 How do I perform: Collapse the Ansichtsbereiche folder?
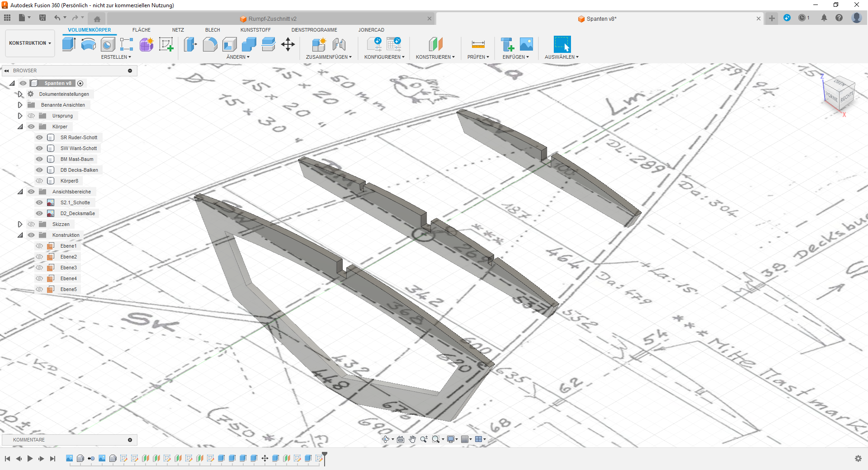point(20,192)
